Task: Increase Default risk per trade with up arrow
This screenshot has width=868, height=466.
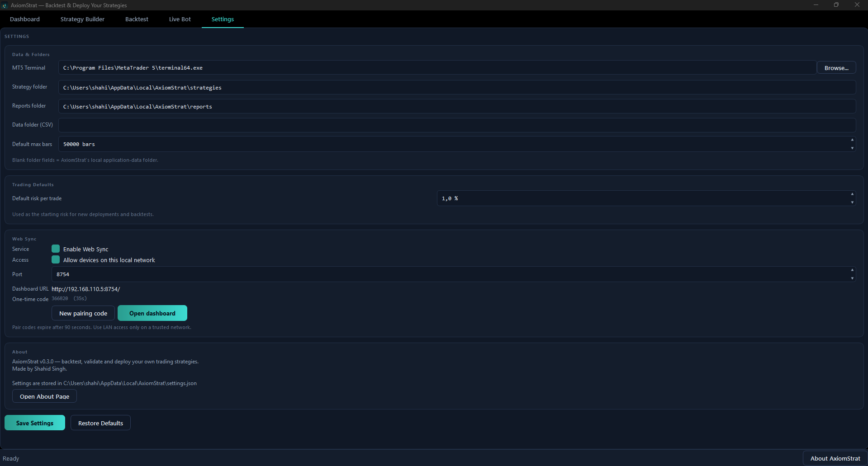Action: pos(852,194)
